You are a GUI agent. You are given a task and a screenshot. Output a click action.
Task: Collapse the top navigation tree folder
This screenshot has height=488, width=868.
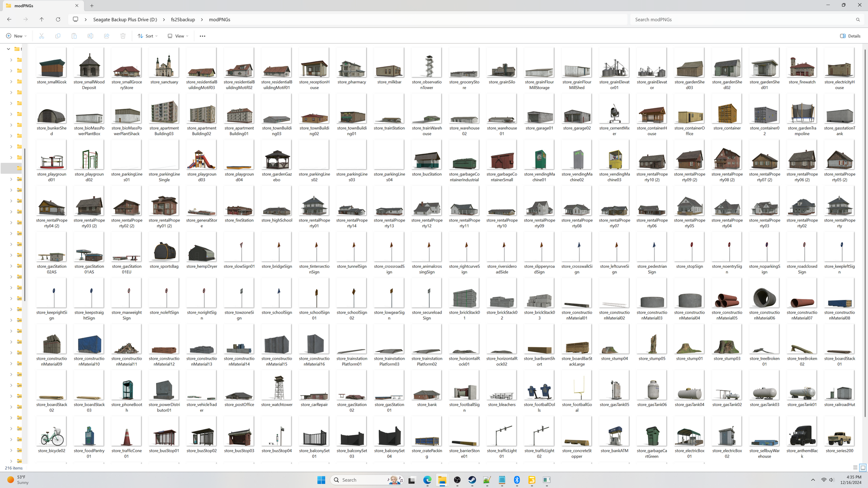pyautogui.click(x=8, y=49)
